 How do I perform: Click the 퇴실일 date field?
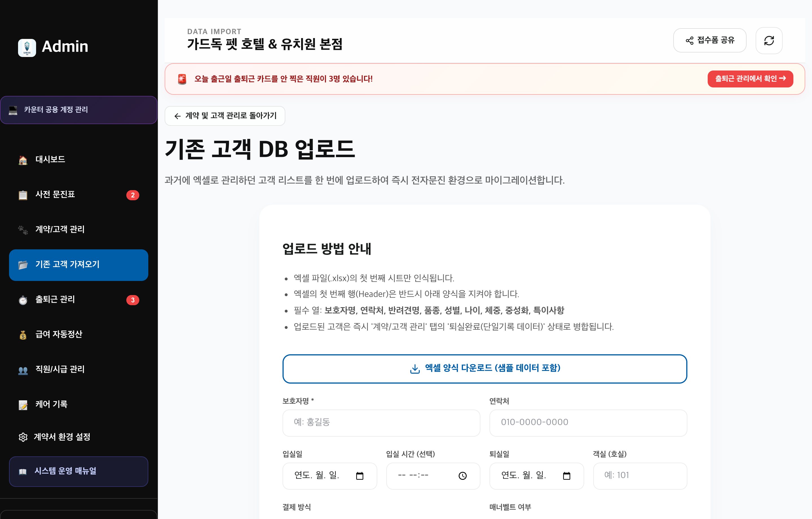537,476
